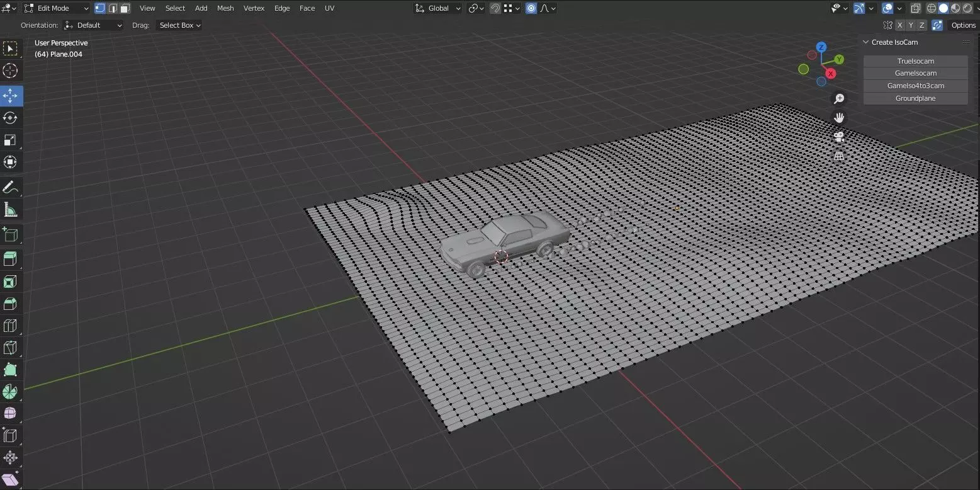The image size is (980, 490).
Task: Choose the Spin tool
Action: click(x=10, y=392)
